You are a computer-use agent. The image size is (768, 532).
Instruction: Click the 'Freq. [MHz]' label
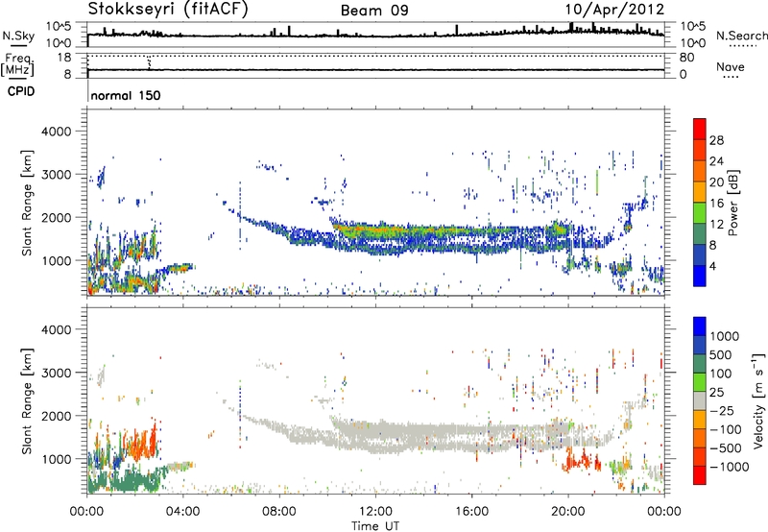[18, 65]
